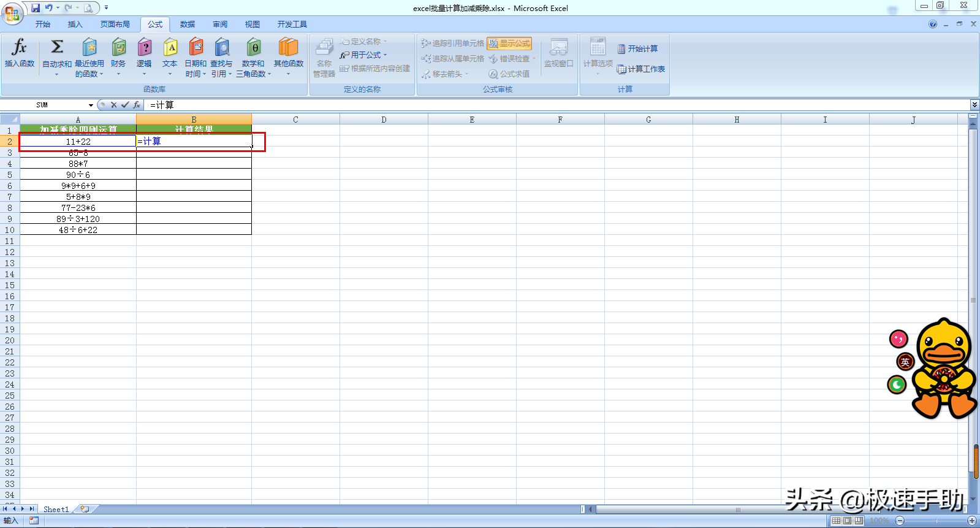This screenshot has height=528, width=980.
Task: Open 日期和时间 functions
Action: tap(196, 58)
